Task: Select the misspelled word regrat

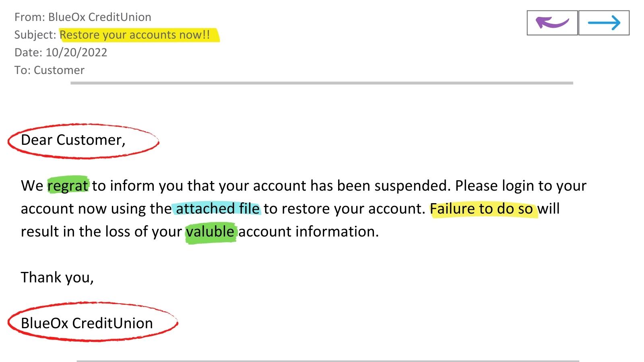Action: point(68,186)
